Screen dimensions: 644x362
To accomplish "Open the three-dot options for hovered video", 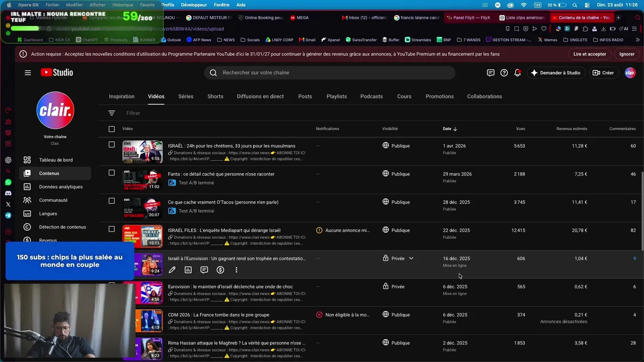I will (236, 270).
